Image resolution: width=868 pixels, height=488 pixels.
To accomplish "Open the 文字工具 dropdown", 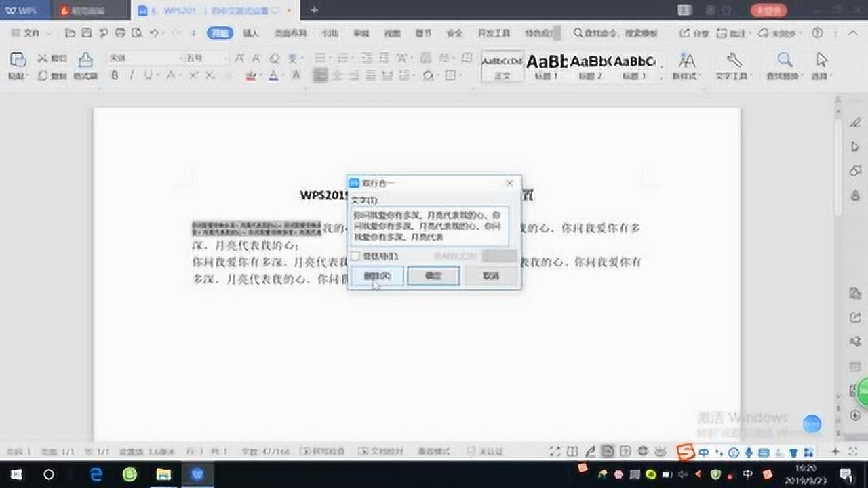I will [734, 76].
